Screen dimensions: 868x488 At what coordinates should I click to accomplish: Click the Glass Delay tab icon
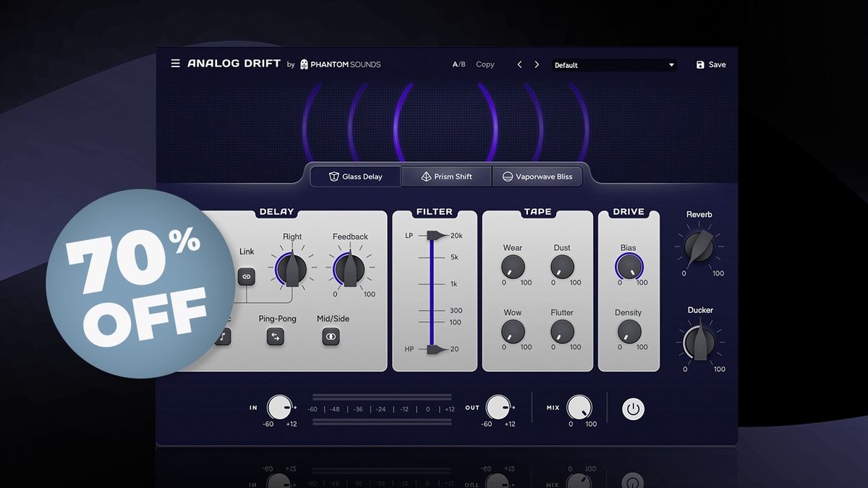pos(334,177)
